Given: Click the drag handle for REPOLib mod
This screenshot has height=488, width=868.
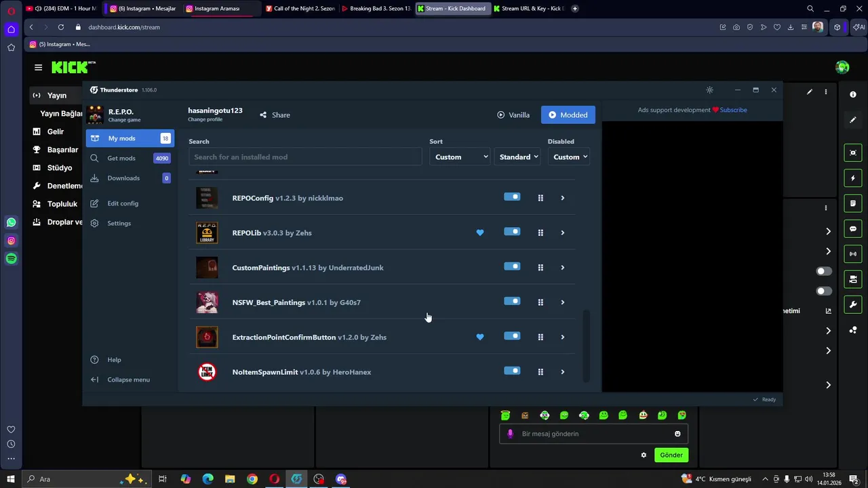Looking at the screenshot, I should point(540,232).
